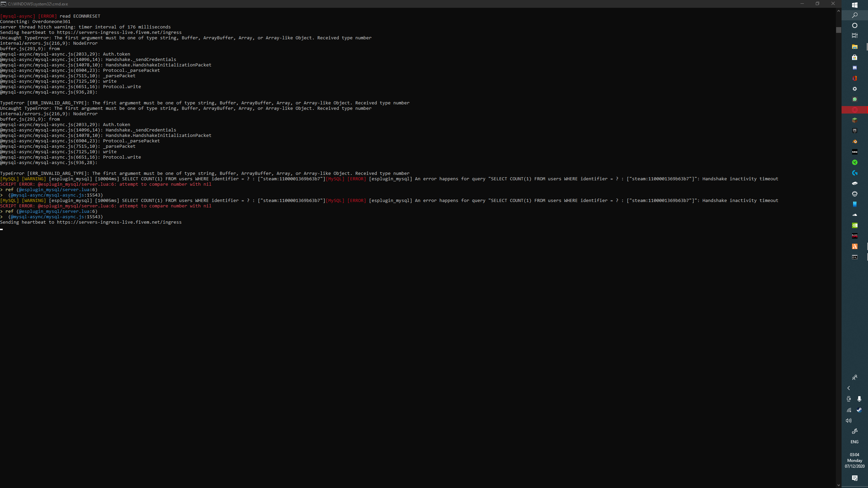This screenshot has height=488, width=868.
Task: Launch Call of Duty Modern Warfare
Action: pyautogui.click(x=855, y=152)
